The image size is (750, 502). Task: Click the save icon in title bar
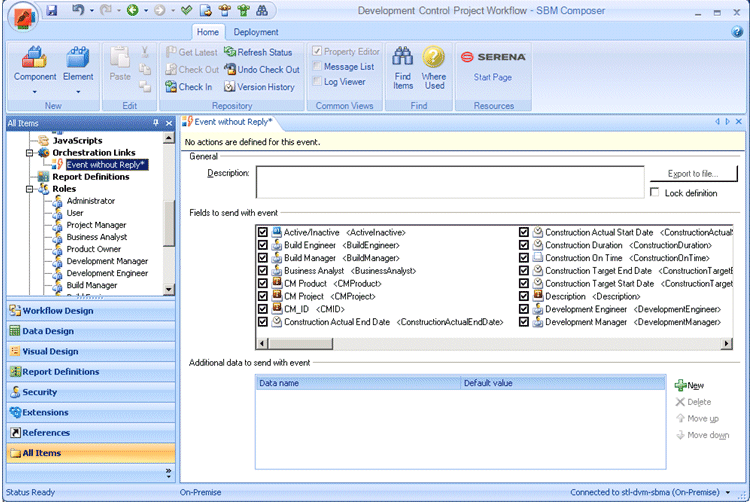pos(52,10)
